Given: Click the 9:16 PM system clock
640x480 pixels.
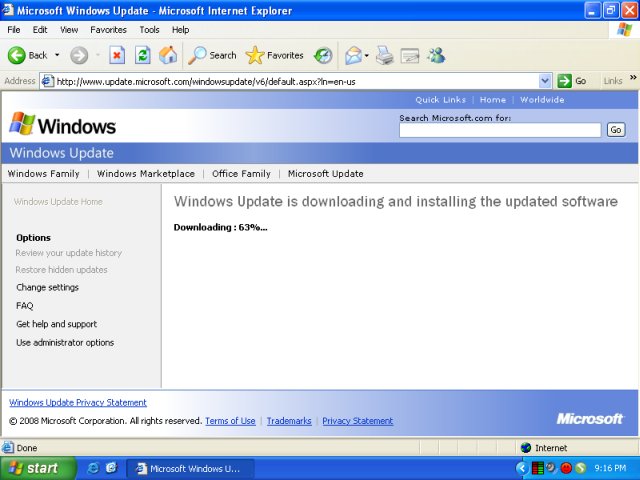Looking at the screenshot, I should tap(610, 468).
